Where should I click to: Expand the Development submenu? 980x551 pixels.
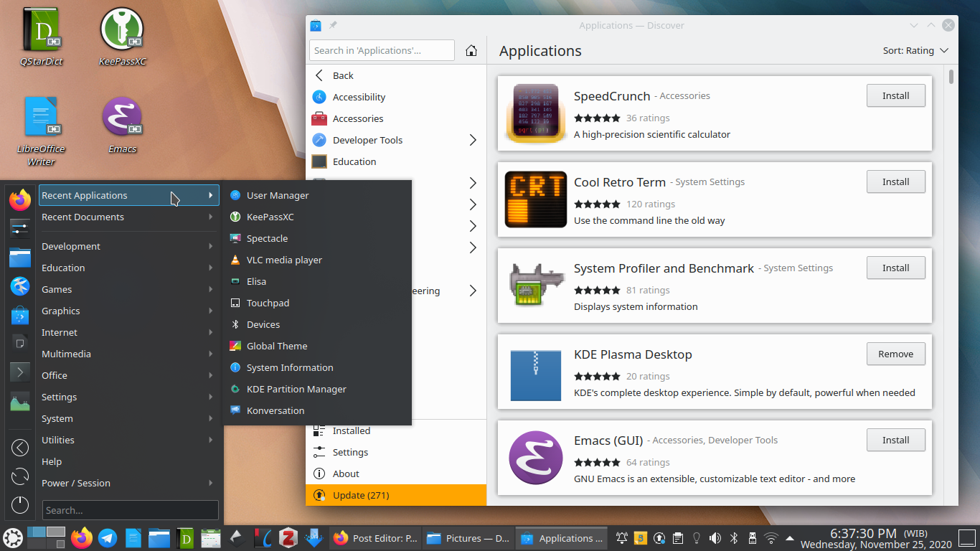click(128, 246)
